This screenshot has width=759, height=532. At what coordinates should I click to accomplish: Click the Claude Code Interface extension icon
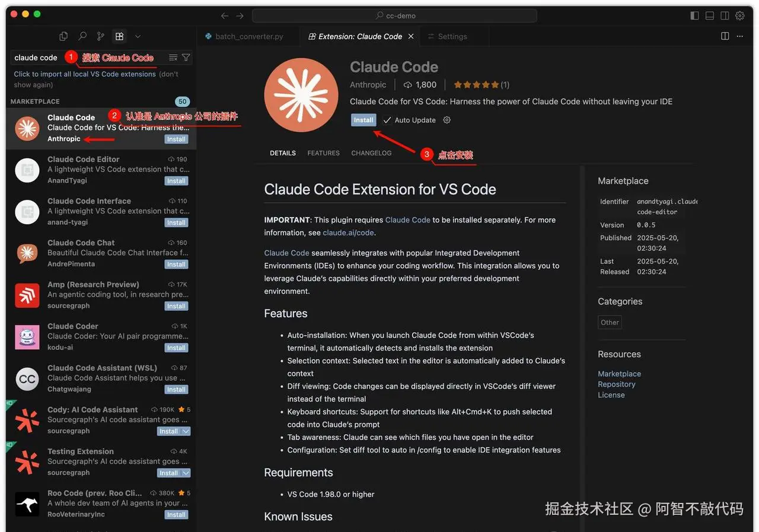(27, 212)
